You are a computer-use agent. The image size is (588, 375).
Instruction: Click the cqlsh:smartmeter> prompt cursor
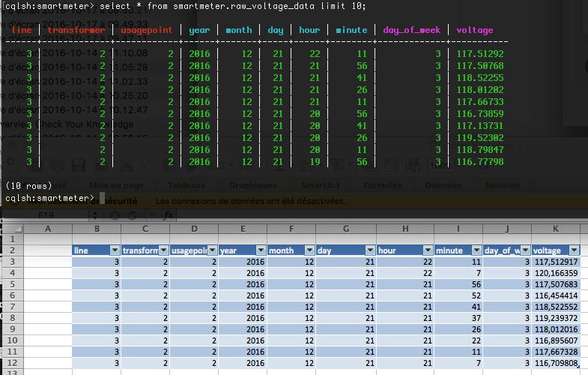[x=102, y=198]
